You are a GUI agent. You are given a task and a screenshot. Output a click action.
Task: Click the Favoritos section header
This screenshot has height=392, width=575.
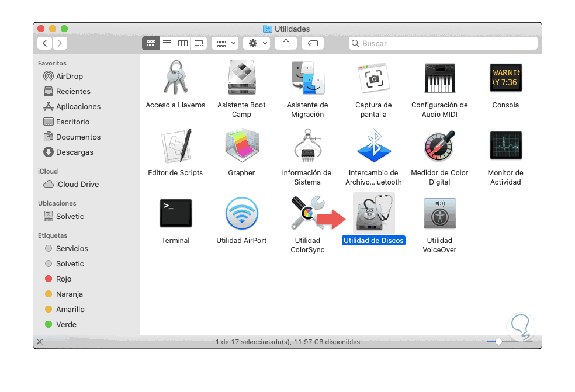click(52, 63)
